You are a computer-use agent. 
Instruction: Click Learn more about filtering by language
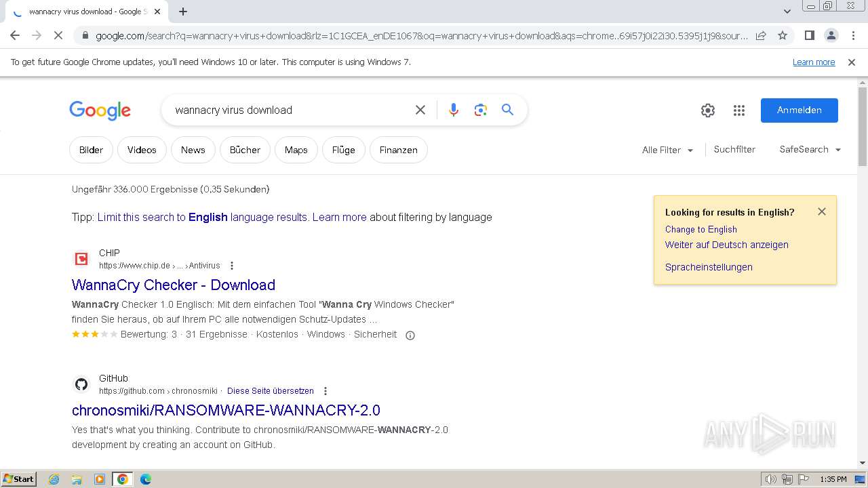point(339,218)
